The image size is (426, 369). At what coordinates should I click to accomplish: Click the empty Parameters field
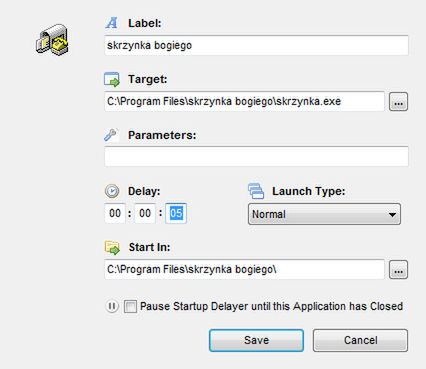click(x=256, y=156)
